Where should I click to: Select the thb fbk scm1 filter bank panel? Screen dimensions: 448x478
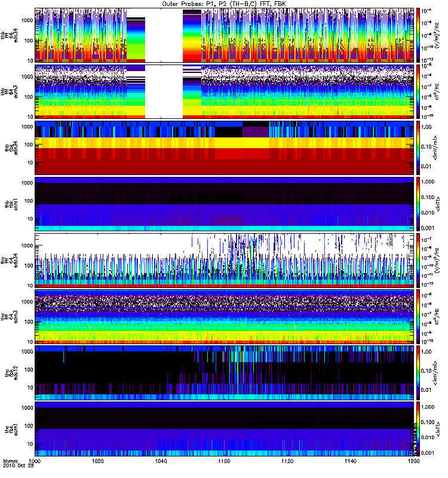[x=225, y=204]
